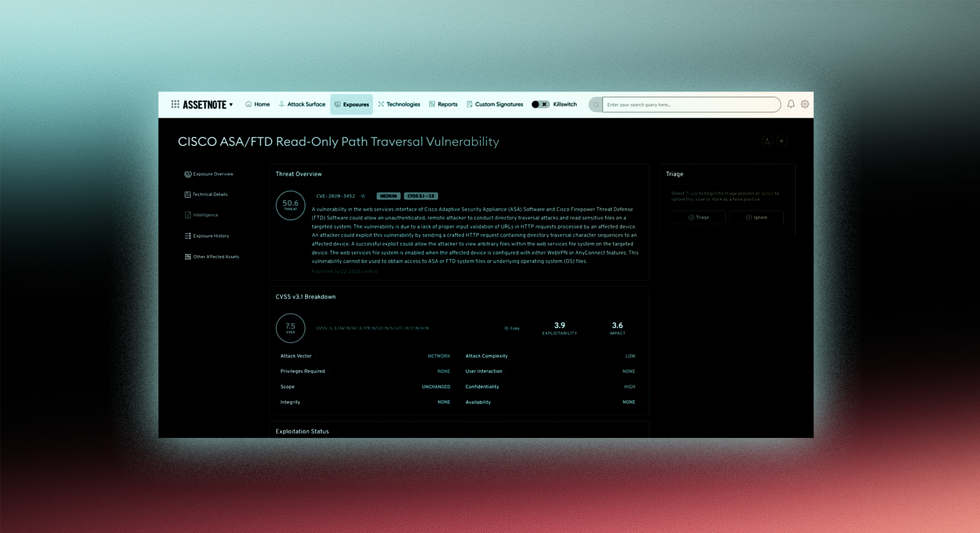Screen dimensions: 980x533
Task: Open settings gear icon
Action: coord(805,104)
